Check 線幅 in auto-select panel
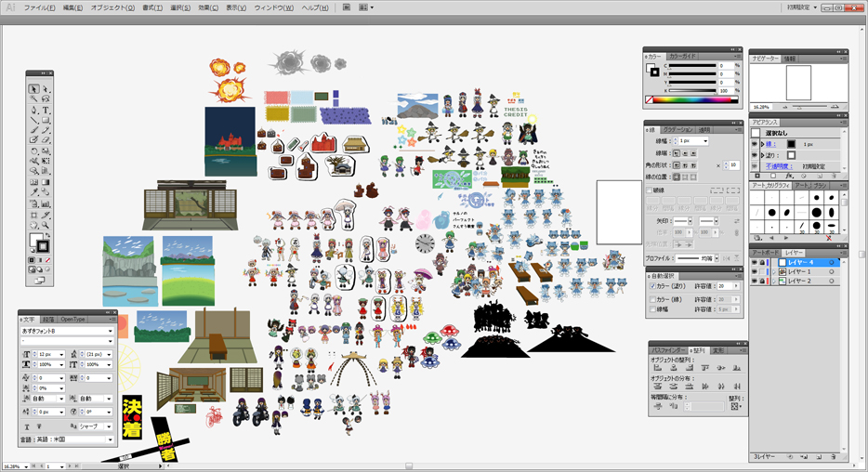Screen dimensions: 868x472 pos(652,309)
